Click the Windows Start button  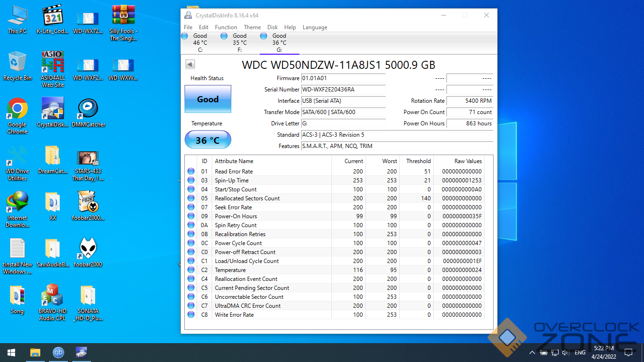click(x=11, y=353)
